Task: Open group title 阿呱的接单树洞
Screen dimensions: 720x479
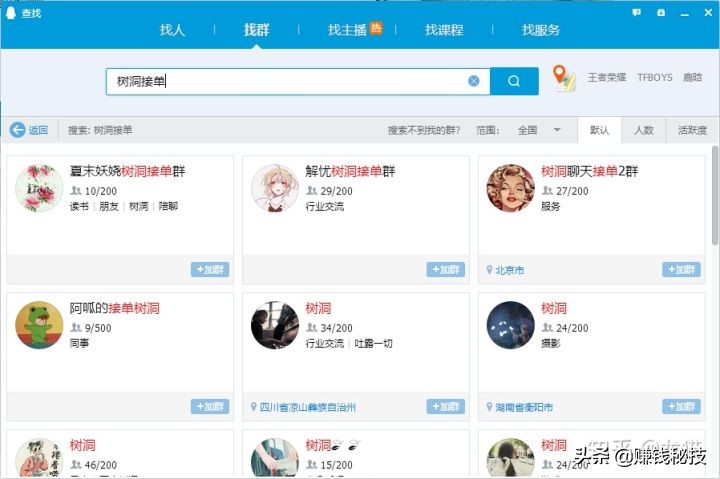Action: (114, 308)
